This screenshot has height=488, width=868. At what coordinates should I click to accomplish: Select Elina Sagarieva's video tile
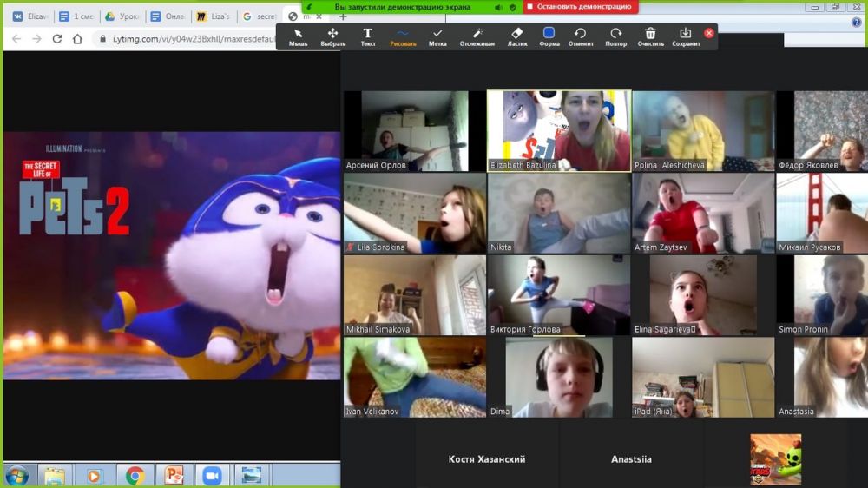click(703, 295)
